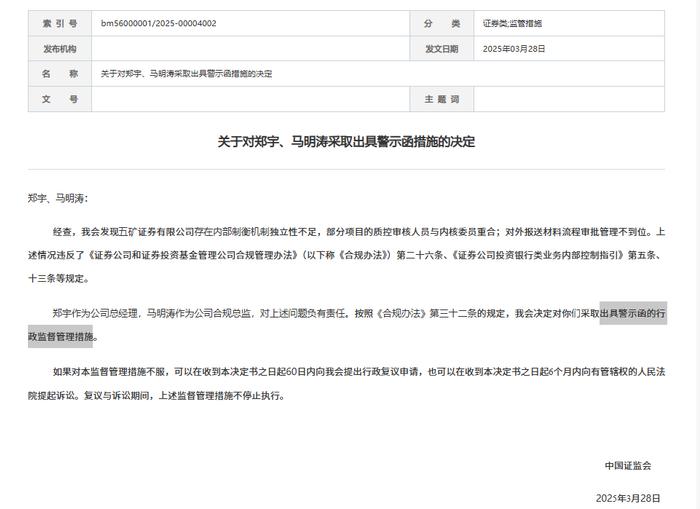Click the line ending 十三条等规定。
The width and height of the screenshot is (700, 509).
tap(59, 279)
